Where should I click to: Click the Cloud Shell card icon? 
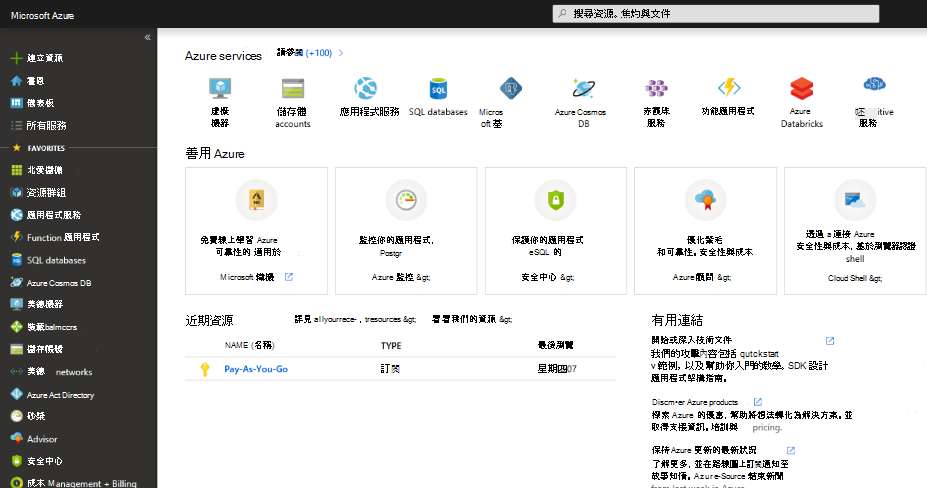click(x=855, y=200)
